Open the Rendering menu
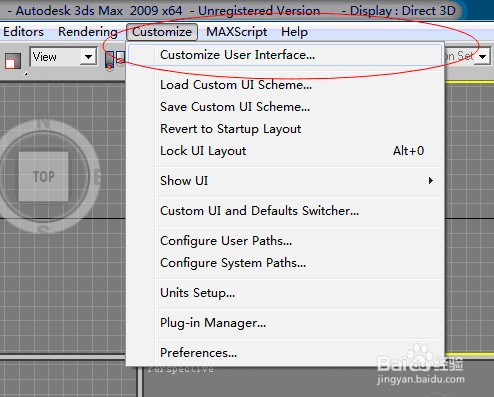This screenshot has height=397, width=494. (88, 32)
